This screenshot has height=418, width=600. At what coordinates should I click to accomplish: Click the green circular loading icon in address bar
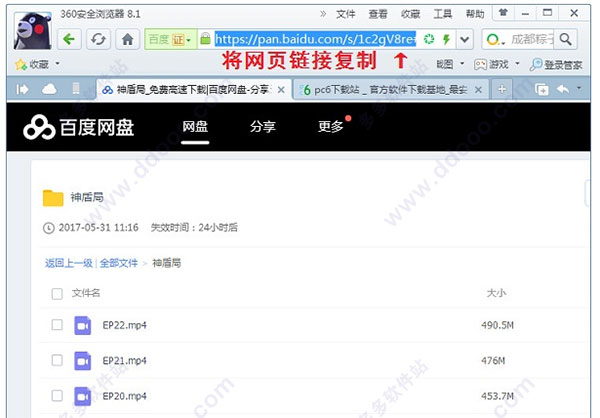tap(429, 39)
